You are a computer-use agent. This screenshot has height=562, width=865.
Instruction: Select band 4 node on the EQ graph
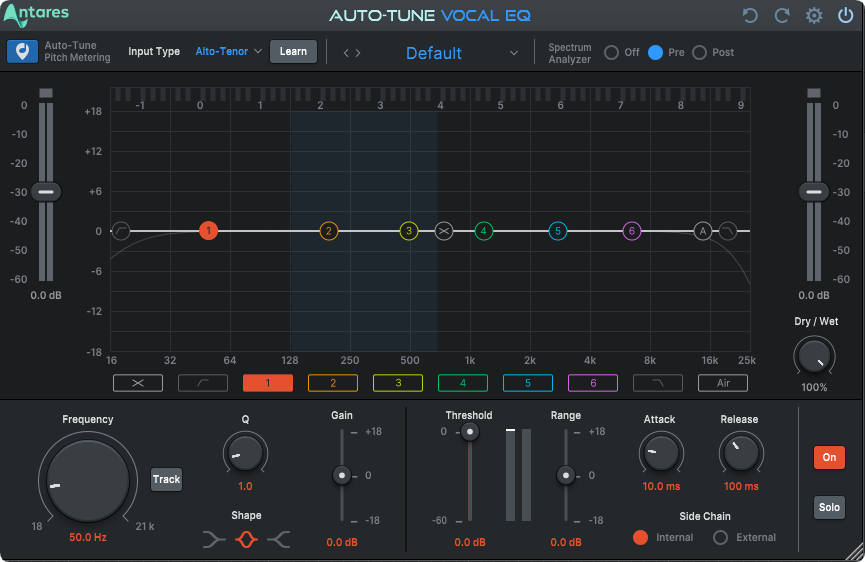(x=484, y=231)
